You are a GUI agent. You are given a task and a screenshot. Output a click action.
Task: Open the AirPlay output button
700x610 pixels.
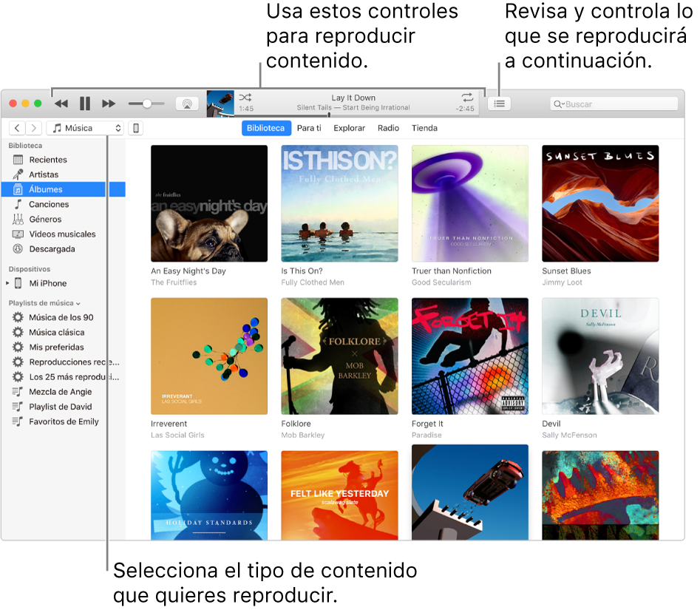[187, 104]
